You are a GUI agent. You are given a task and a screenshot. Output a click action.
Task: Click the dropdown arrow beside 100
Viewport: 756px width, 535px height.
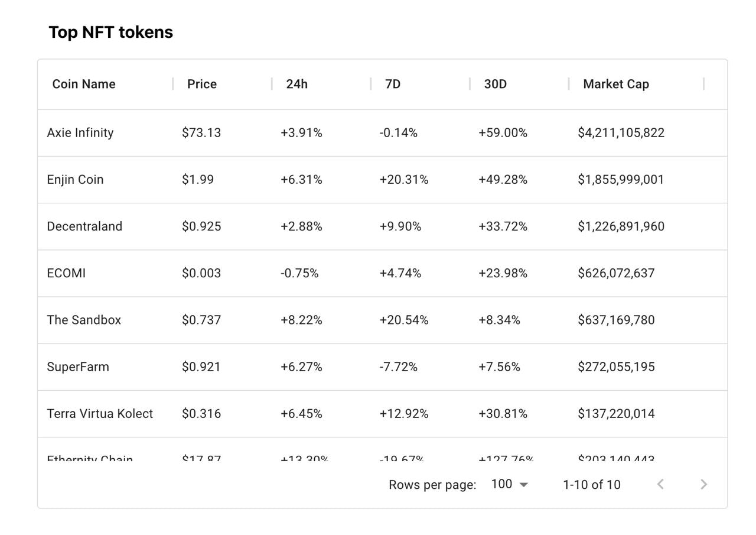523,484
